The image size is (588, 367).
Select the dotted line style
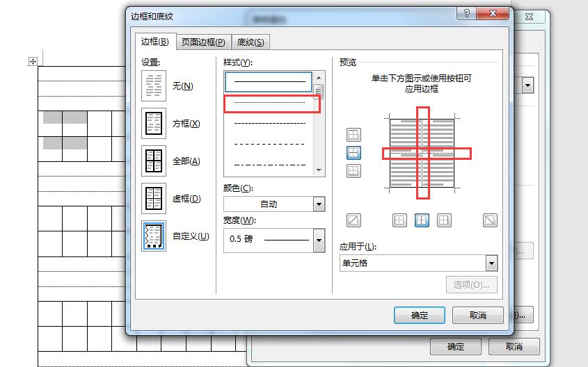coord(269,102)
